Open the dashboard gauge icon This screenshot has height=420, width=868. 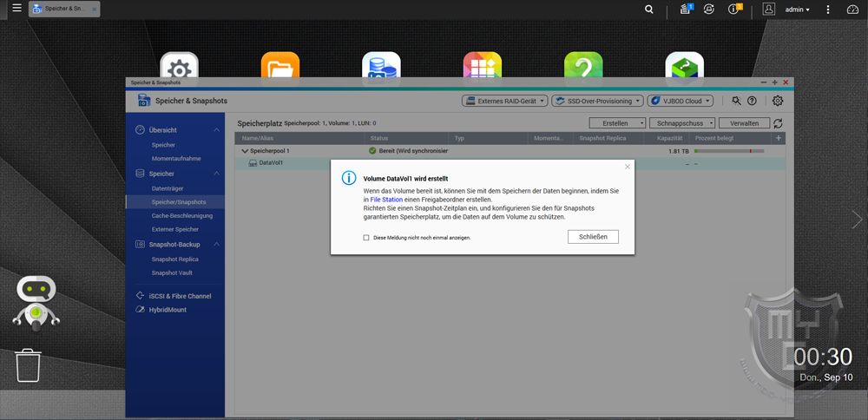click(x=852, y=10)
